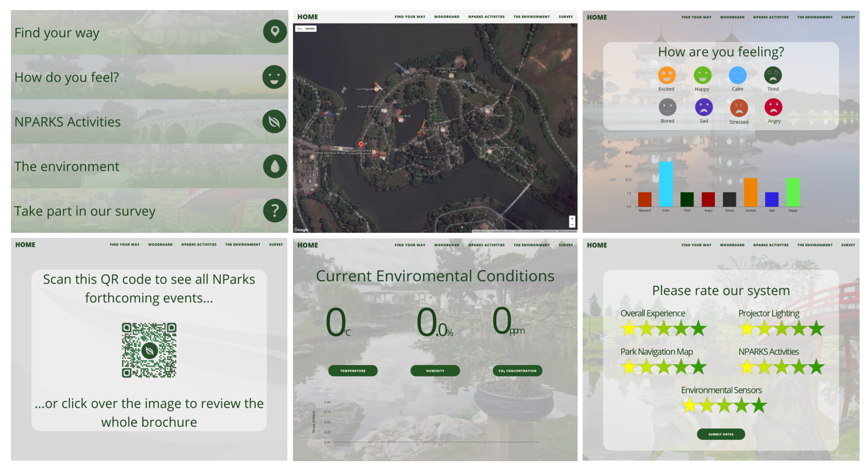The width and height of the screenshot is (868, 470).
Task: Switch the map to Satellite view
Action: (310, 29)
